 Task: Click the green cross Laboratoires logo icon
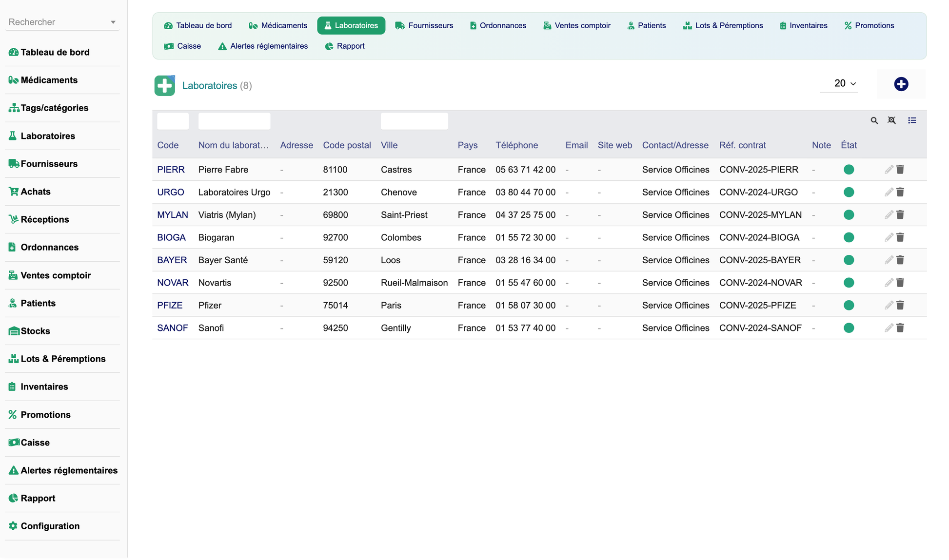tap(165, 86)
